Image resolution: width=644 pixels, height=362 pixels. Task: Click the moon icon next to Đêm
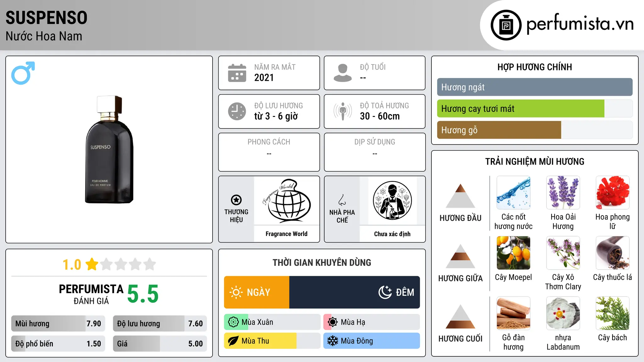tap(385, 292)
